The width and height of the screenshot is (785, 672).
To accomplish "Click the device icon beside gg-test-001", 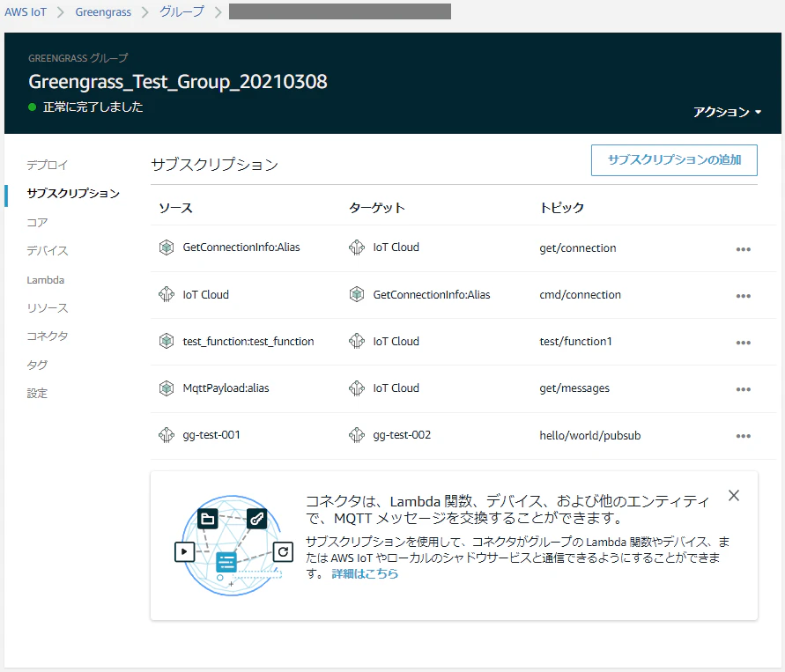I will 167,435.
